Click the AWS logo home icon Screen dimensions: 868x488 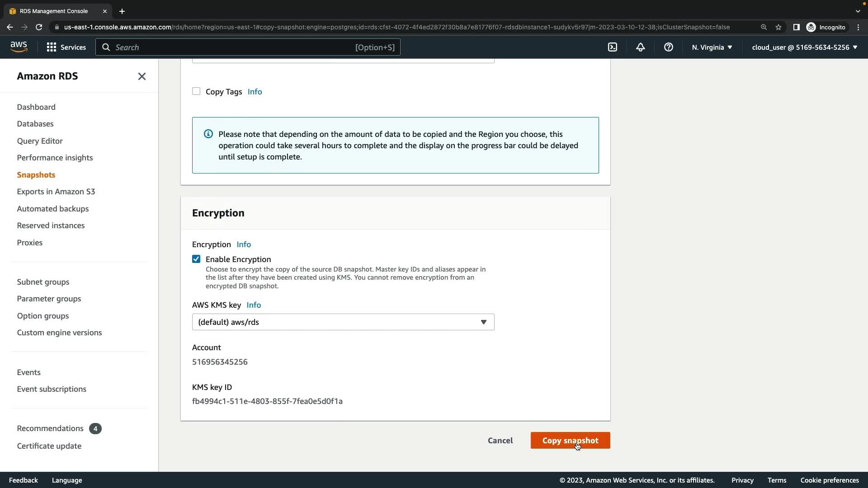point(19,47)
